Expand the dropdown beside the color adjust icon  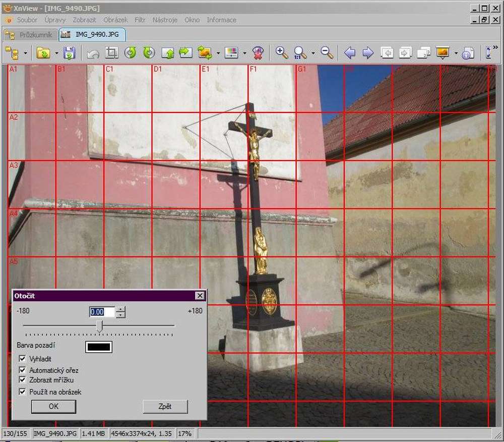(244, 53)
